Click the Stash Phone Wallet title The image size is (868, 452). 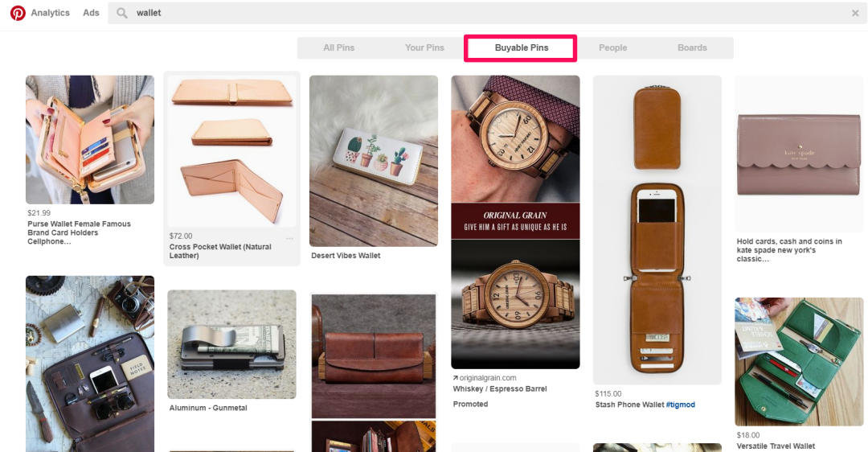point(629,405)
